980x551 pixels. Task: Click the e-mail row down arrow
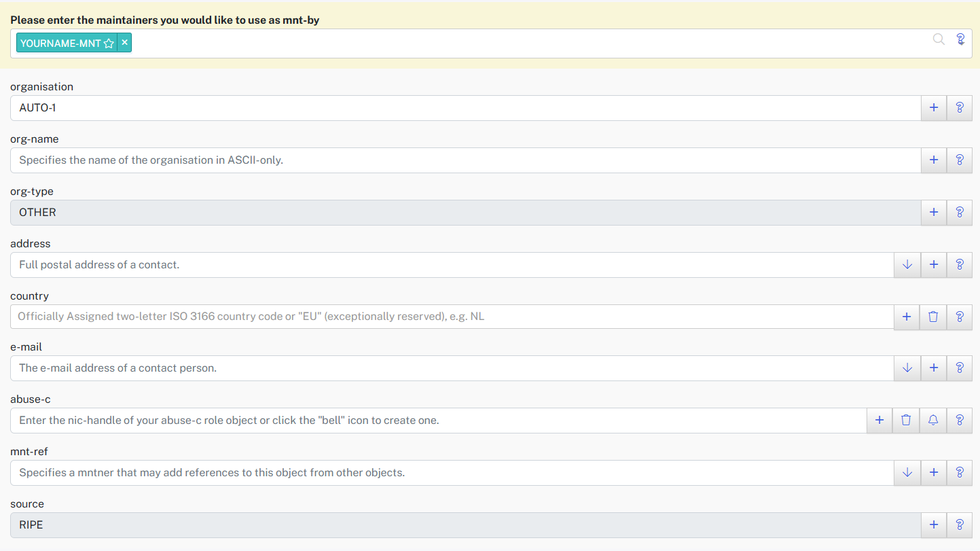(907, 368)
